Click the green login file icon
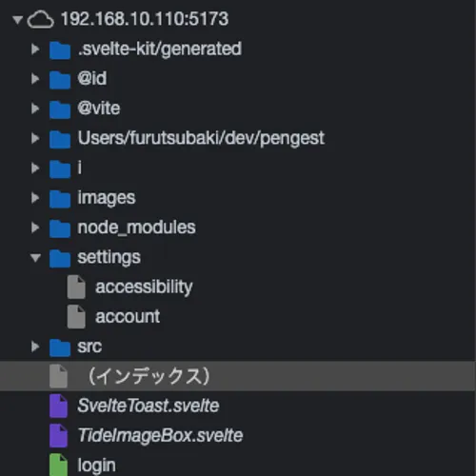Image resolution: width=476 pixels, height=476 pixels. point(58,465)
